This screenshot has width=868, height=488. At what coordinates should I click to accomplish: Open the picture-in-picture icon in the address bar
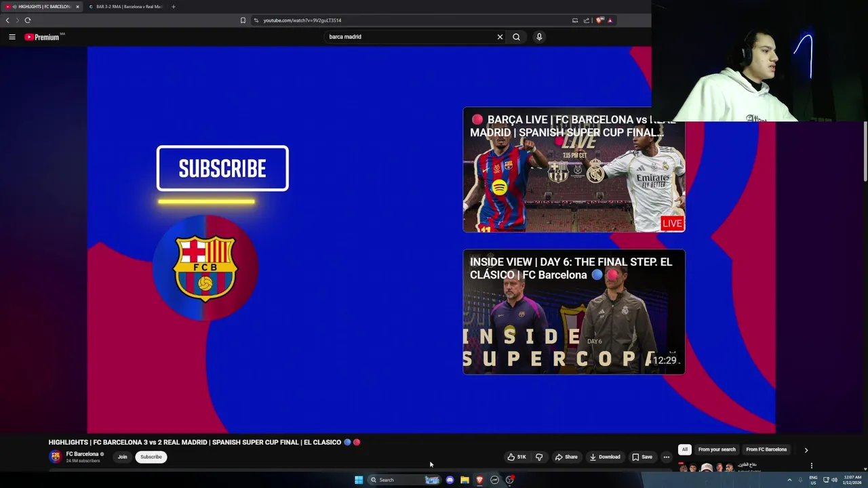pos(575,20)
